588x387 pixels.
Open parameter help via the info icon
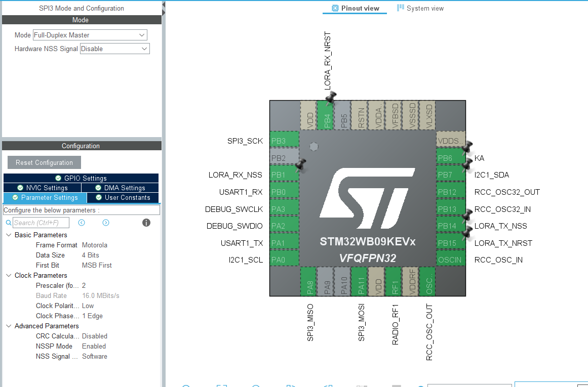tap(146, 223)
